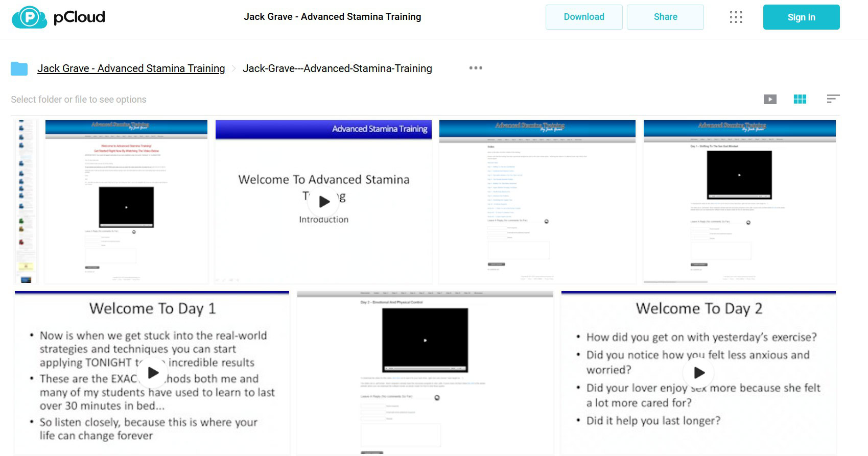Open the Day 1 web page screenshot thumbnail
The width and height of the screenshot is (868, 456).
point(739,202)
